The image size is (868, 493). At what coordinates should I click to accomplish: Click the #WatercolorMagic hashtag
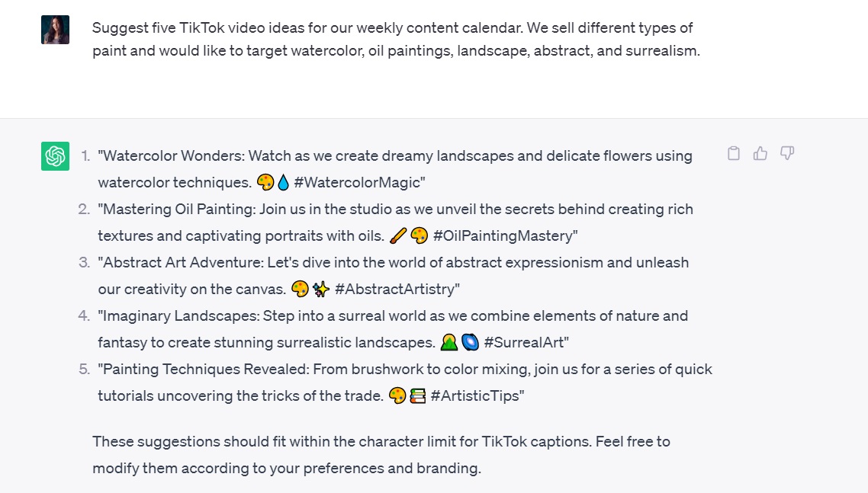click(358, 183)
